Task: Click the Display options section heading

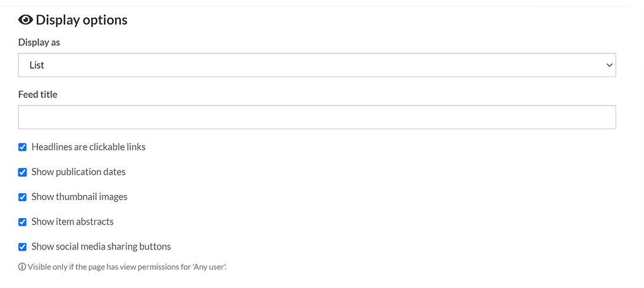Action: [81, 20]
